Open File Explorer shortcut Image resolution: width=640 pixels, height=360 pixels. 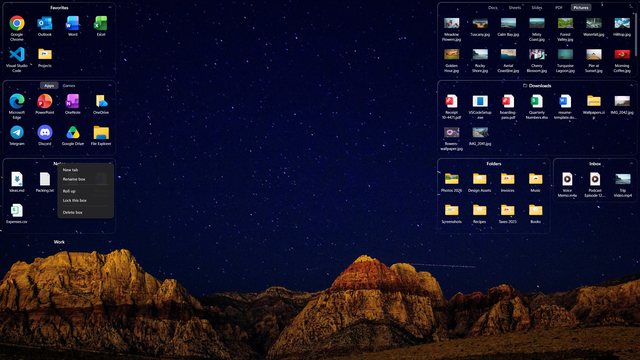(x=101, y=133)
